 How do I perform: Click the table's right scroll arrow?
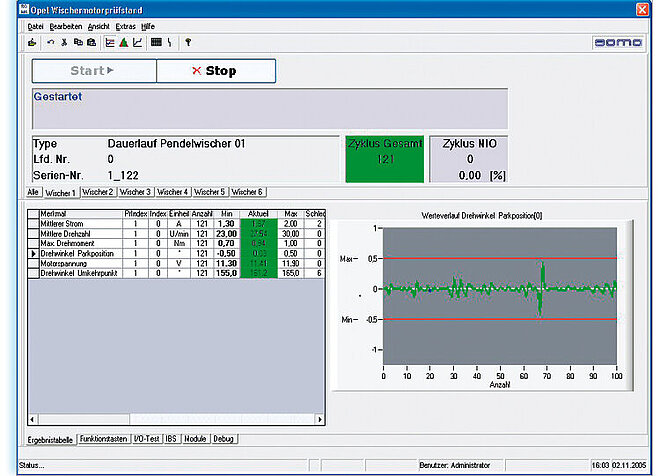(320, 419)
